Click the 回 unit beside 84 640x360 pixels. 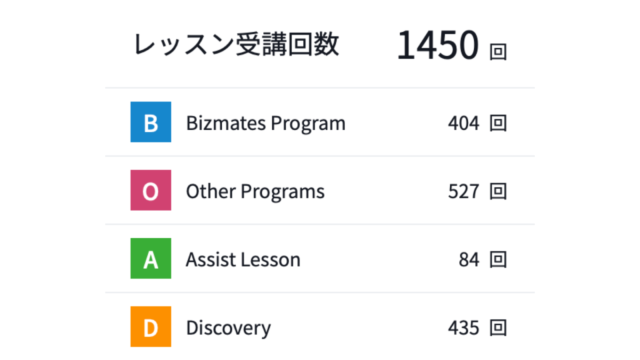tap(498, 260)
